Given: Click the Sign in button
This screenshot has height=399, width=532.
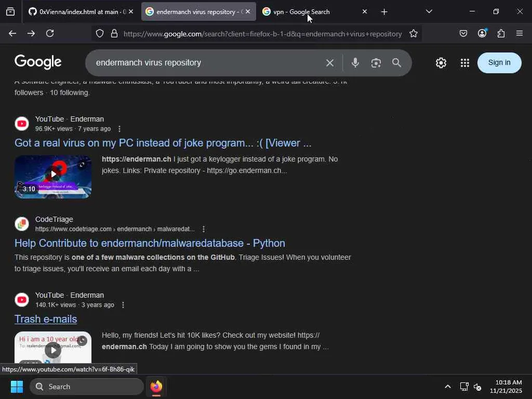Looking at the screenshot, I should [x=499, y=63].
